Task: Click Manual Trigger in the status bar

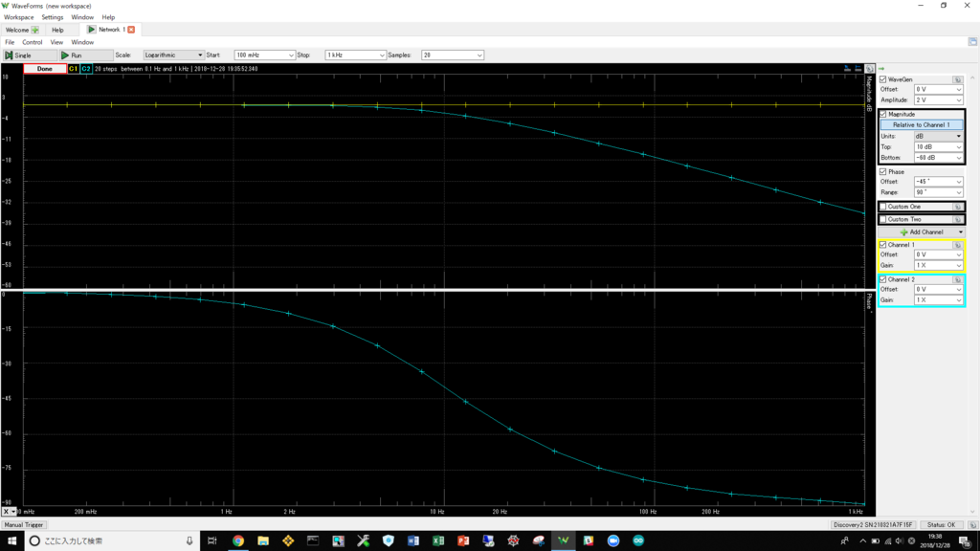Action: [24, 525]
